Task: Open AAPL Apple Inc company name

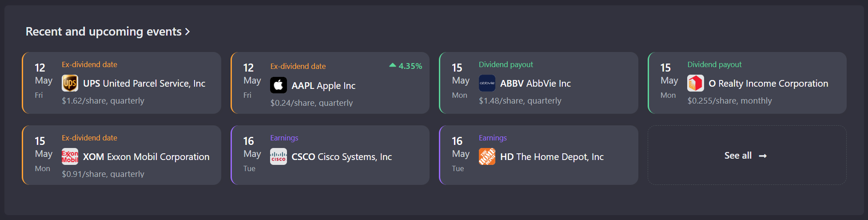Action: 323,86
